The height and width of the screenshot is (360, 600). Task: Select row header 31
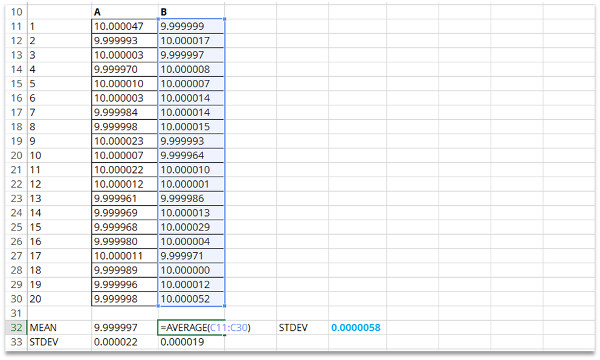[16, 313]
